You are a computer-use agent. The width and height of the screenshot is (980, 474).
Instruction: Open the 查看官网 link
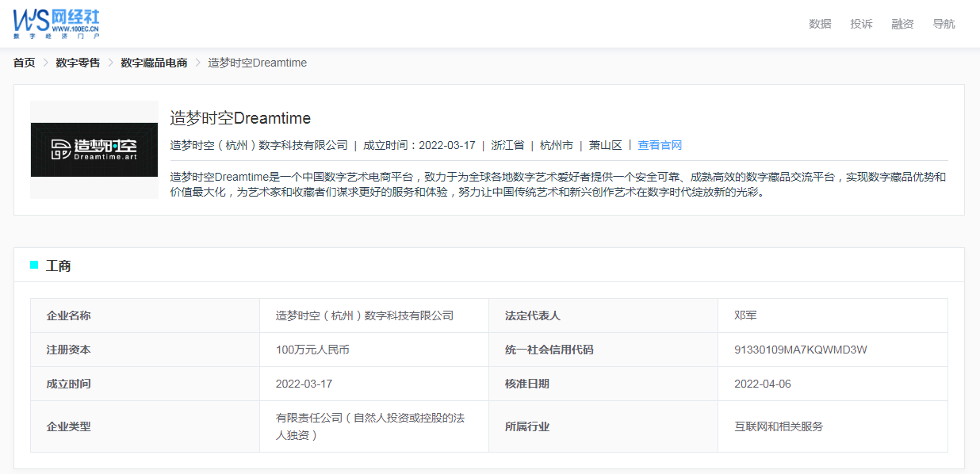click(660, 145)
